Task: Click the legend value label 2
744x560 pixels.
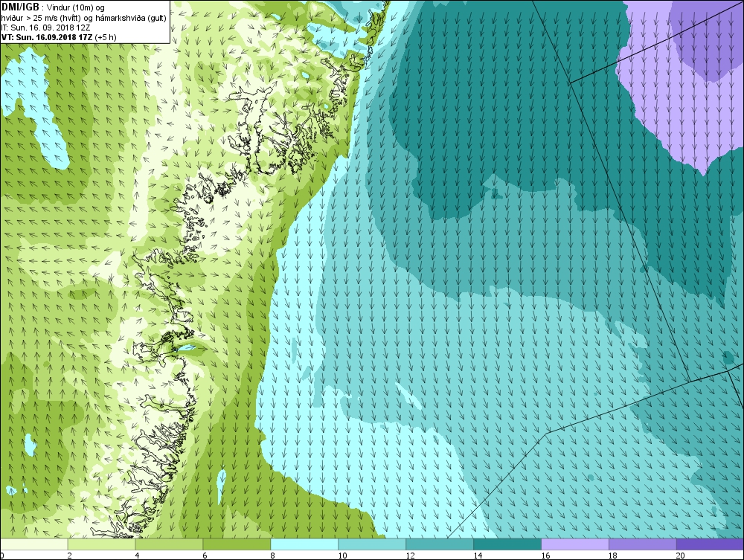Action: click(x=70, y=556)
